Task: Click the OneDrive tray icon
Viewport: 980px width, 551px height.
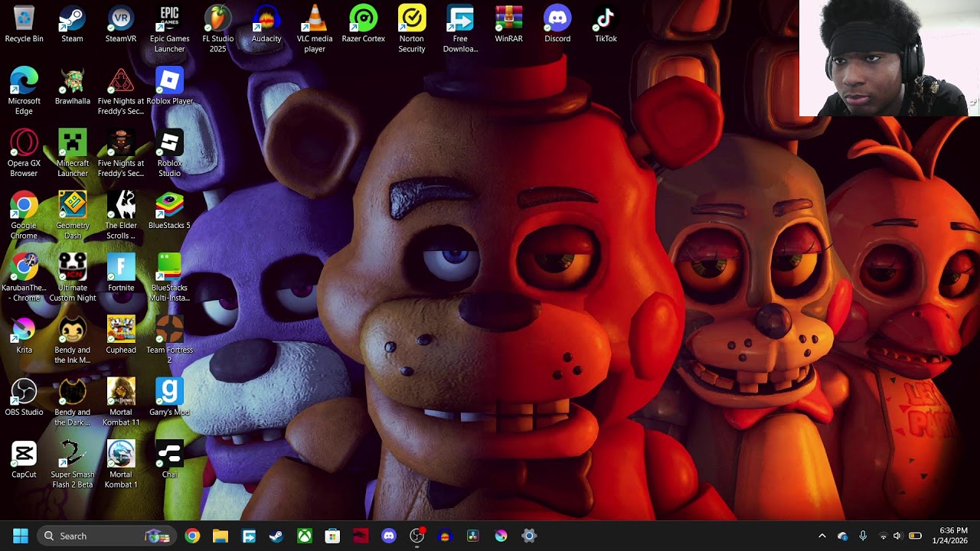Action: click(842, 536)
